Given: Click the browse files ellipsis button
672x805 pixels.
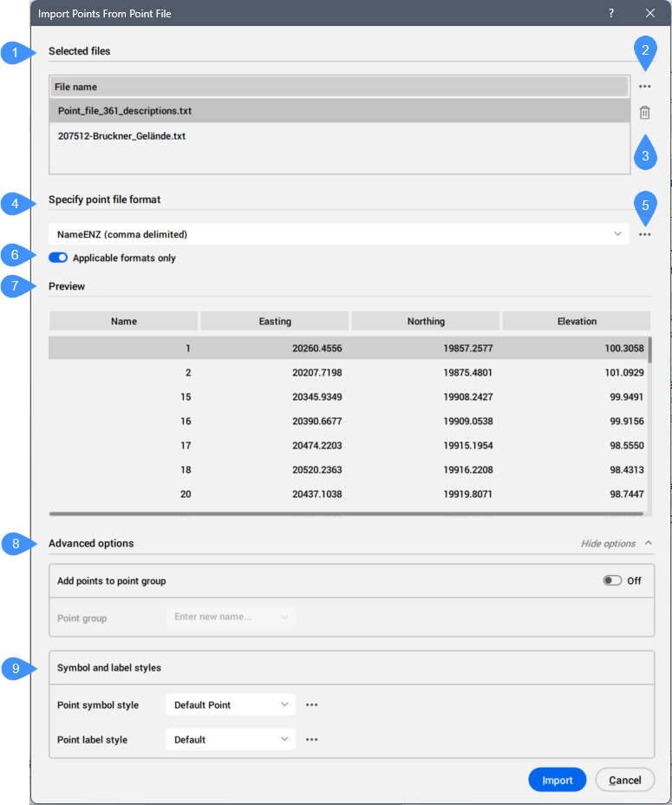Looking at the screenshot, I should 644,87.
